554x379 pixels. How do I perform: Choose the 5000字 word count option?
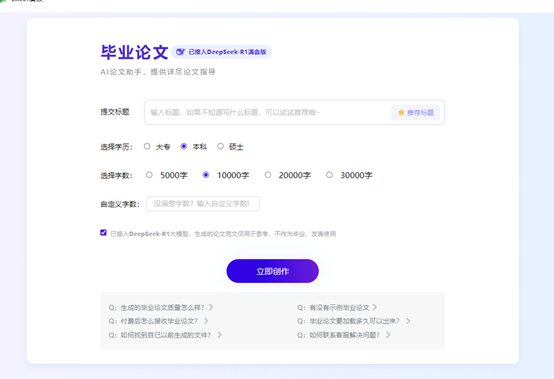coord(149,175)
